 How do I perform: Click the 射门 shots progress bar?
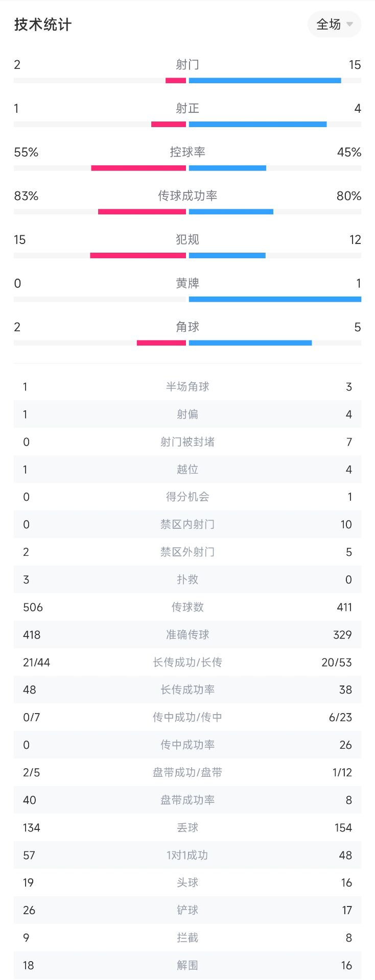(x=188, y=81)
